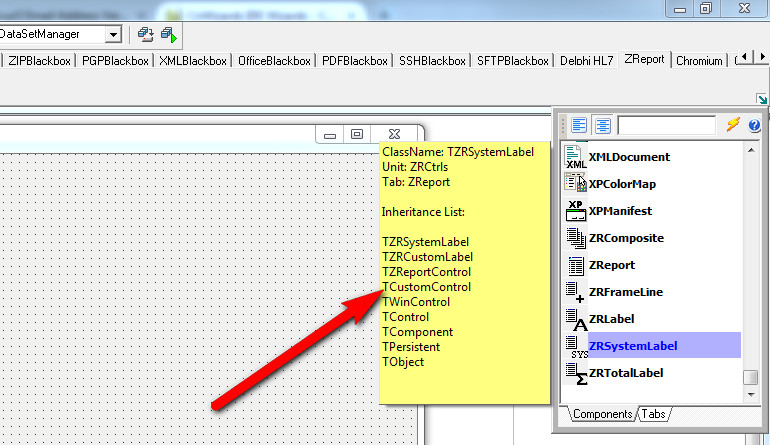Open help via blue question mark icon
The height and width of the screenshot is (445, 770).
coord(754,125)
